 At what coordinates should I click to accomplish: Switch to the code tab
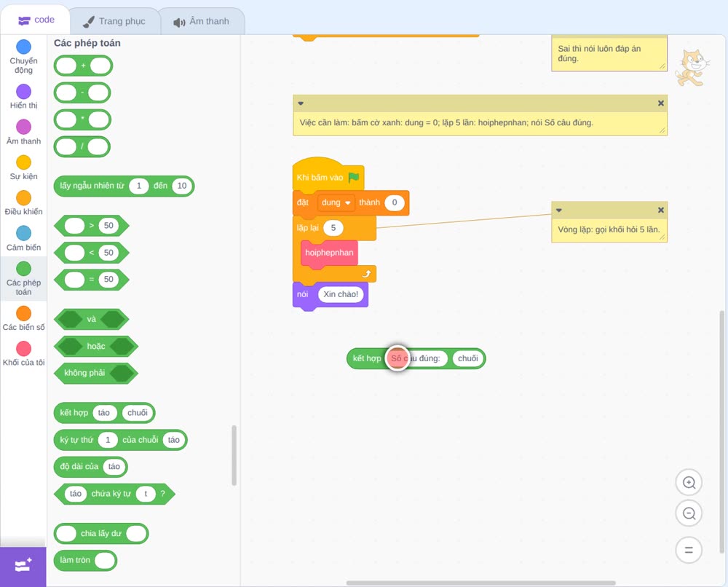click(36, 20)
